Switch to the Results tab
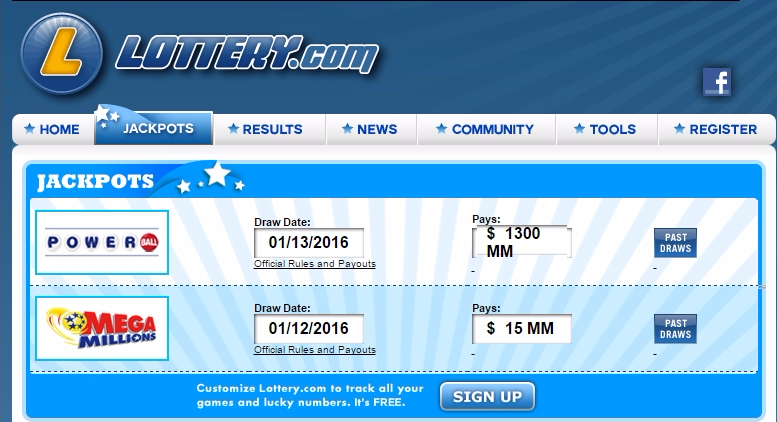777x422 pixels. pos(265,129)
